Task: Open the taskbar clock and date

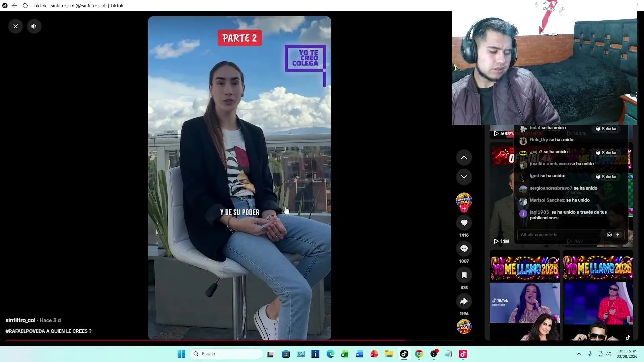Action: tap(628, 354)
